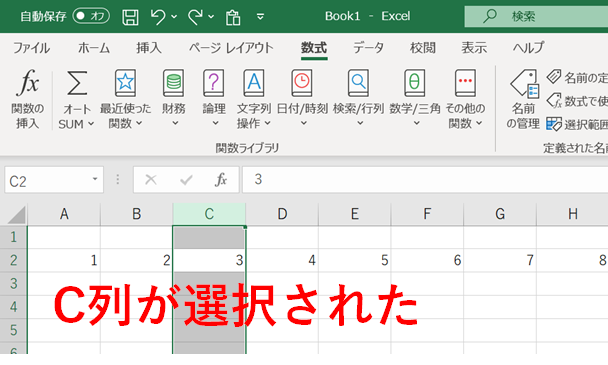Toggle the AutoSave switch

91,16
